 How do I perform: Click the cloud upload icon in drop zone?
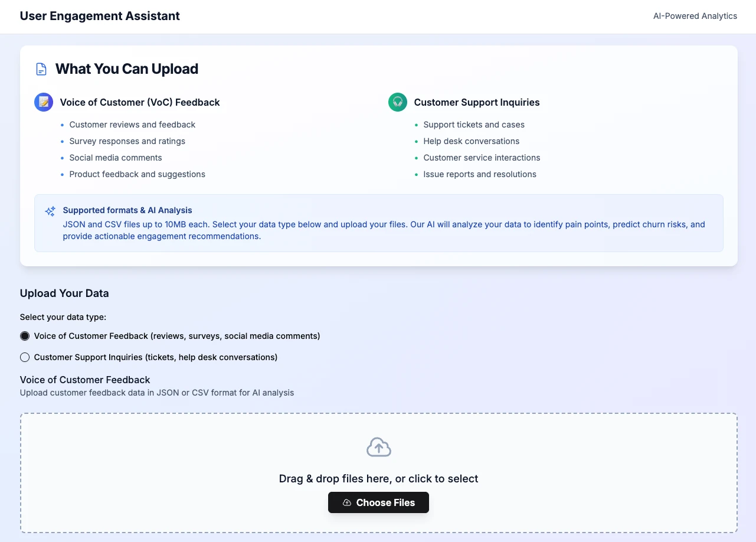[378, 448]
